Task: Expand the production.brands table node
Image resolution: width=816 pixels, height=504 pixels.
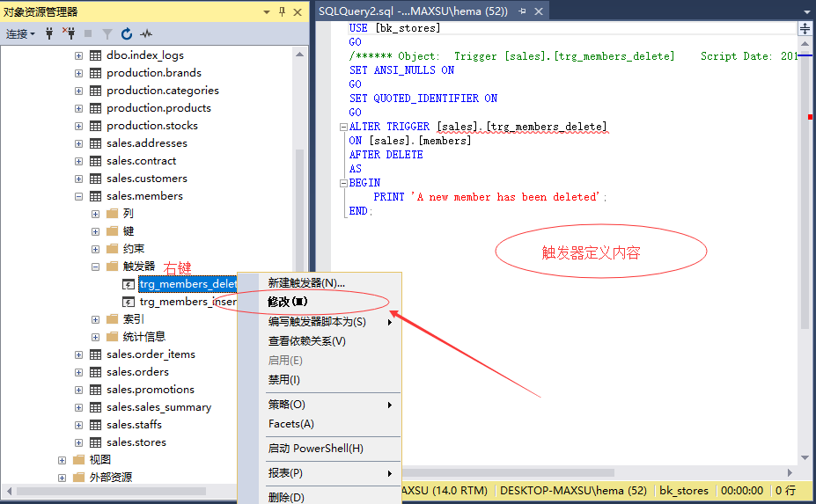Action: pos(78,73)
